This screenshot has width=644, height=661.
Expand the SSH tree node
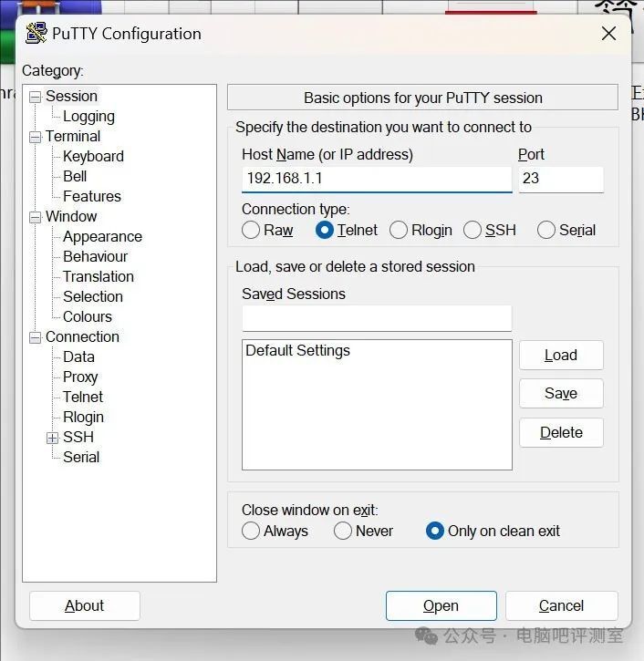pyautogui.click(x=52, y=438)
